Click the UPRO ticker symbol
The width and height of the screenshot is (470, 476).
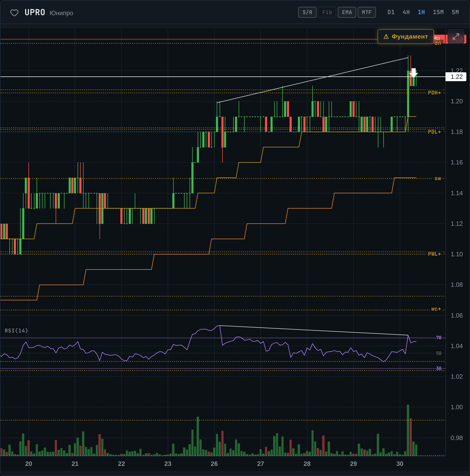[x=35, y=13]
